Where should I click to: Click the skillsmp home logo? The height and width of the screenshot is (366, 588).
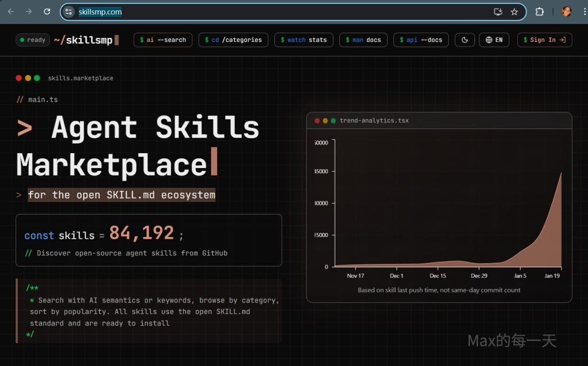pos(86,40)
